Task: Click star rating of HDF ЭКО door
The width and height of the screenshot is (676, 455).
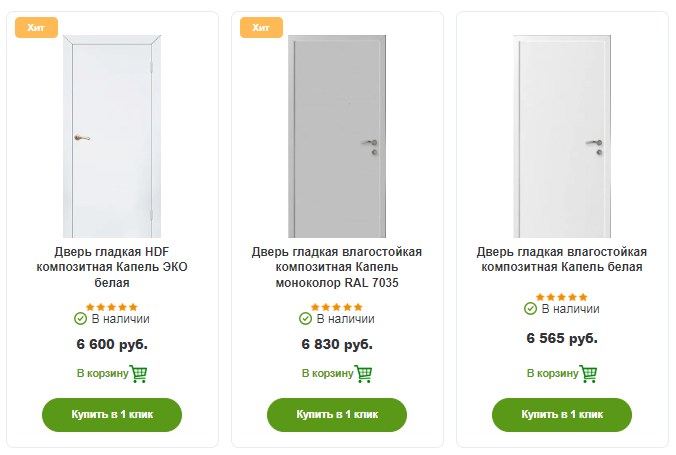Action: (x=112, y=307)
